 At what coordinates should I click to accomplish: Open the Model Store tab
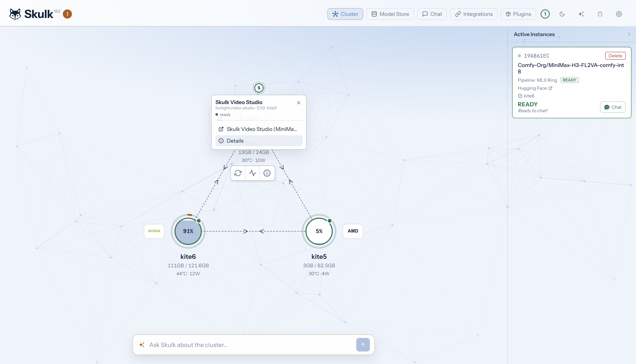(x=390, y=14)
